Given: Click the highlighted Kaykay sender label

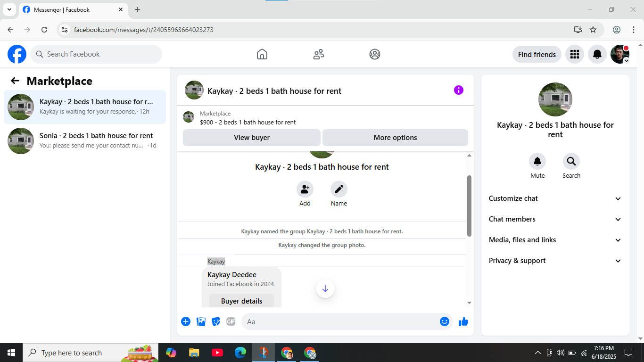Looking at the screenshot, I should pos(216,262).
